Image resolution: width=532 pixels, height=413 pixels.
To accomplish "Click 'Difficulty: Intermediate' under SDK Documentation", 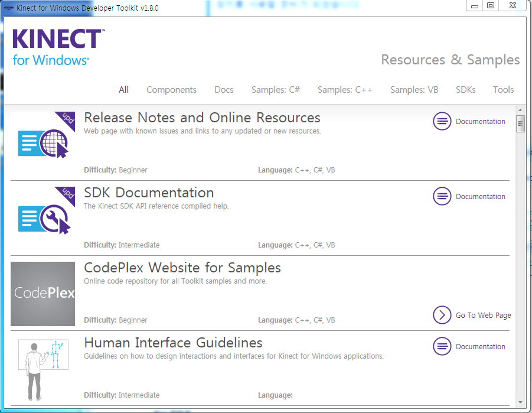I will [122, 245].
